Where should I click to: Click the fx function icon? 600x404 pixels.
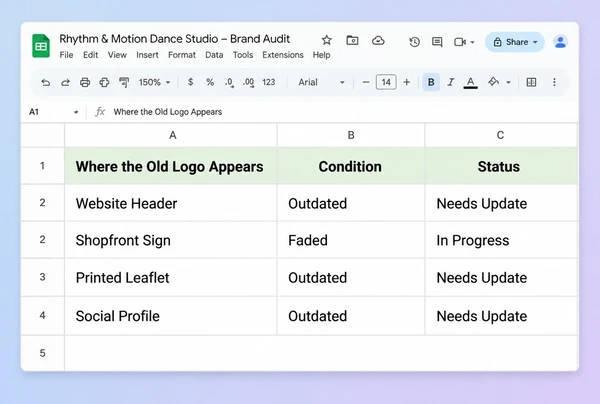(x=100, y=112)
